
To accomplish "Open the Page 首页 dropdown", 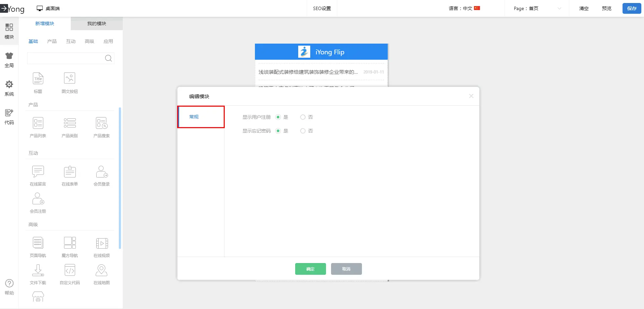I will 537,8.
